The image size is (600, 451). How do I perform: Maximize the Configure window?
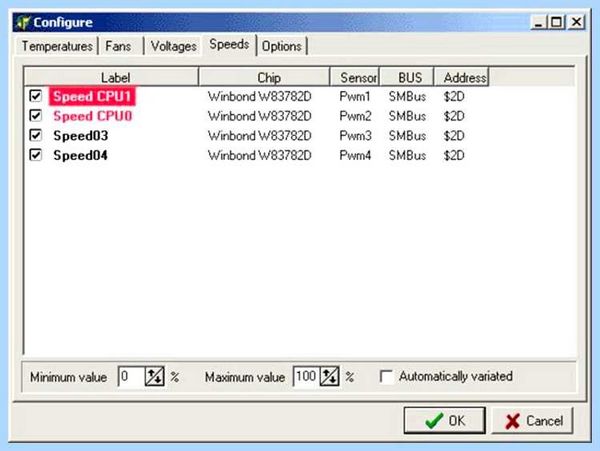pos(557,22)
